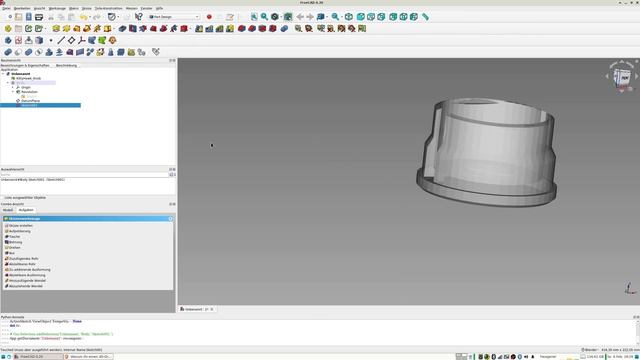
Task: Open the Bearbeiten menu
Action: (22, 8)
